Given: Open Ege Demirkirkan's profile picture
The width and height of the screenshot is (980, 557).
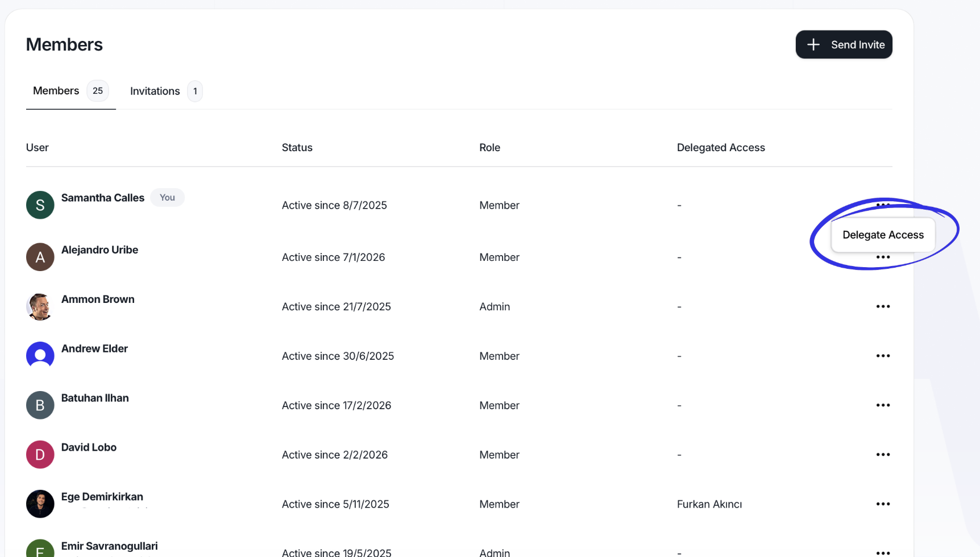Looking at the screenshot, I should pos(40,504).
